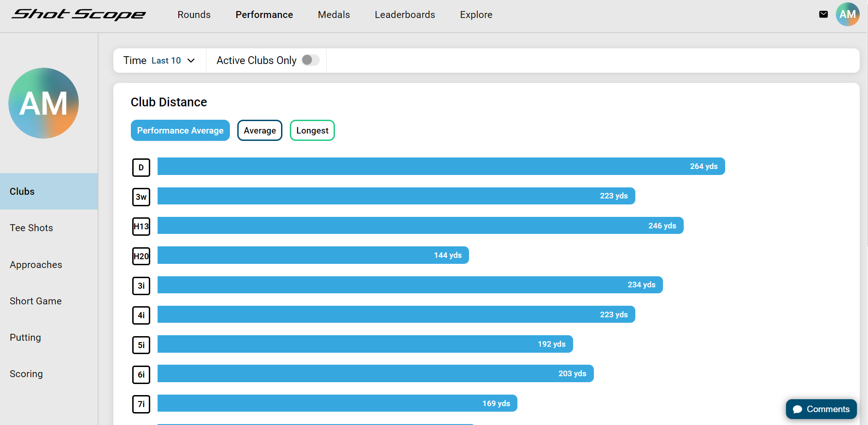Open the Medals menu
This screenshot has width=868, height=425.
point(334,15)
